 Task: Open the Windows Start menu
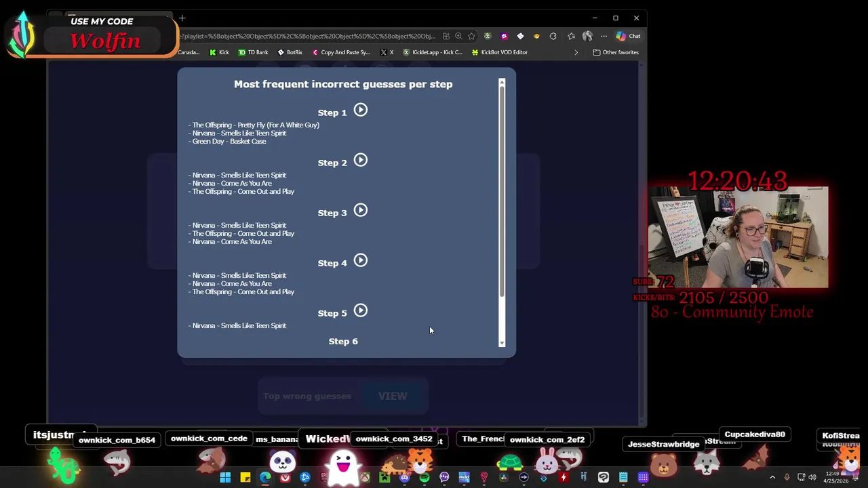point(225,478)
